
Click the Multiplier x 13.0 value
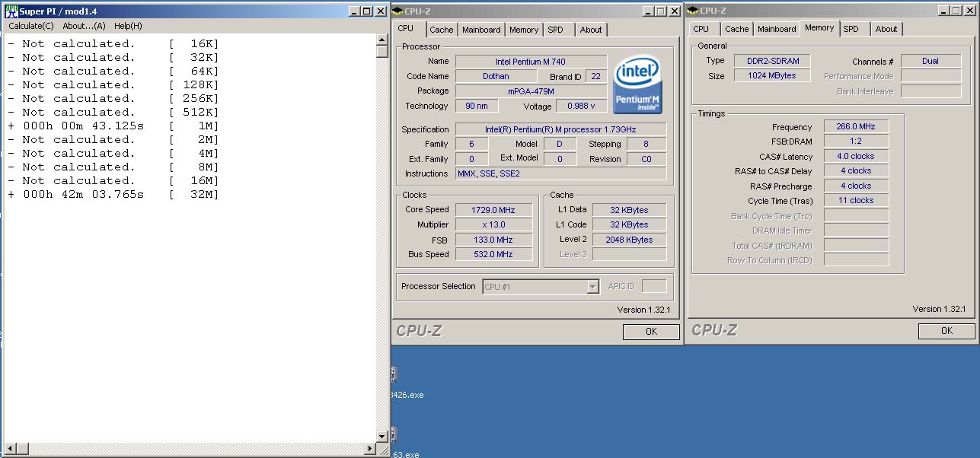click(x=493, y=224)
